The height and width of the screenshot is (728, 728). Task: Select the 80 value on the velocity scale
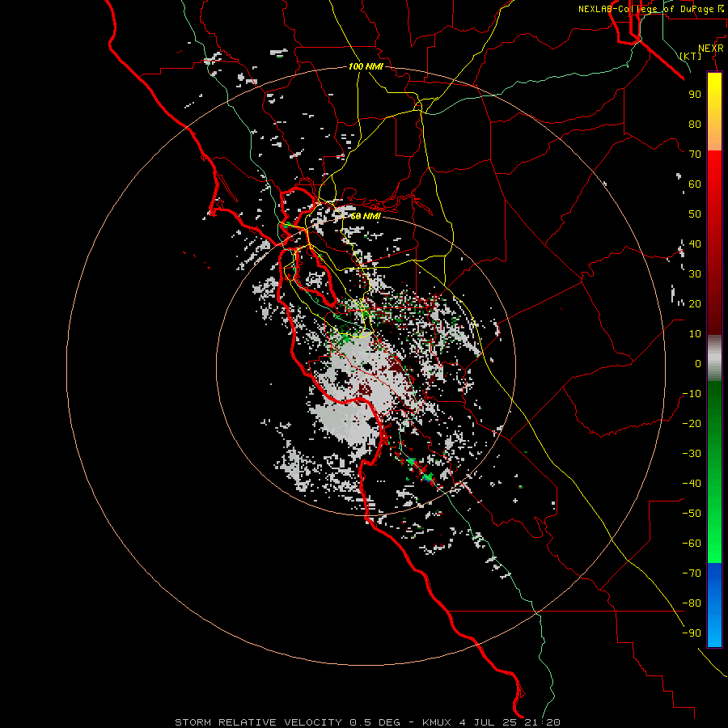click(695, 124)
